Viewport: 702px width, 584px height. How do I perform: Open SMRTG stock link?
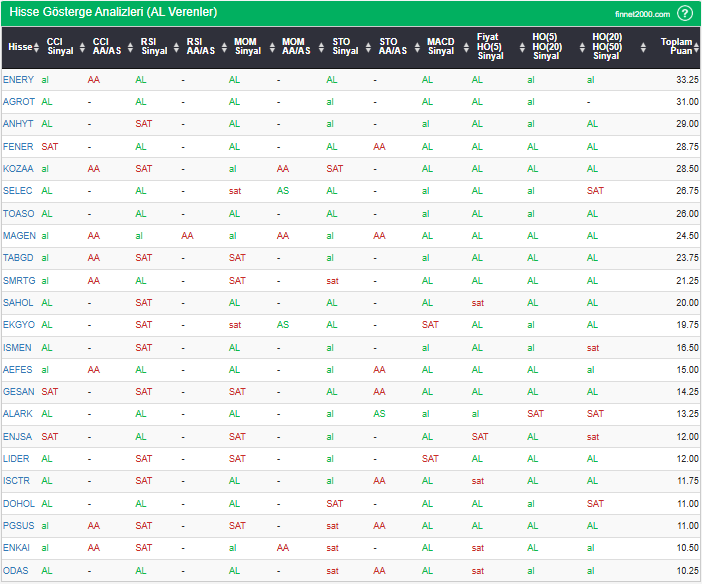19,281
